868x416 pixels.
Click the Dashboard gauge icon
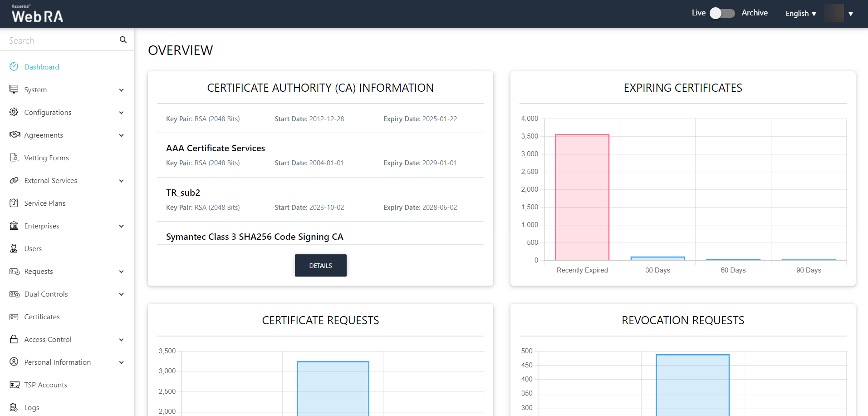(x=14, y=67)
